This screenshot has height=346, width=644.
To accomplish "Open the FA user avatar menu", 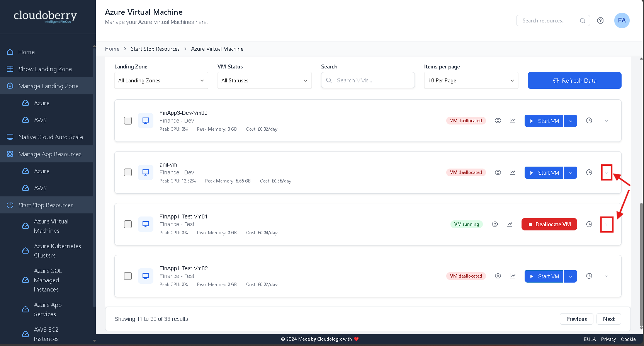I will (622, 20).
